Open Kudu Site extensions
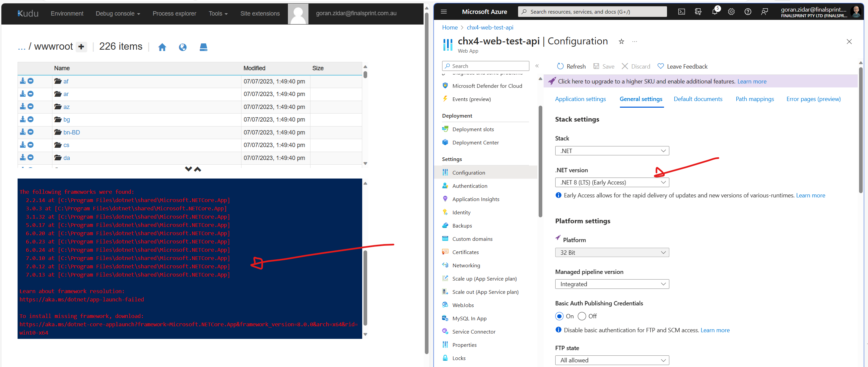This screenshot has width=868, height=367. [260, 14]
